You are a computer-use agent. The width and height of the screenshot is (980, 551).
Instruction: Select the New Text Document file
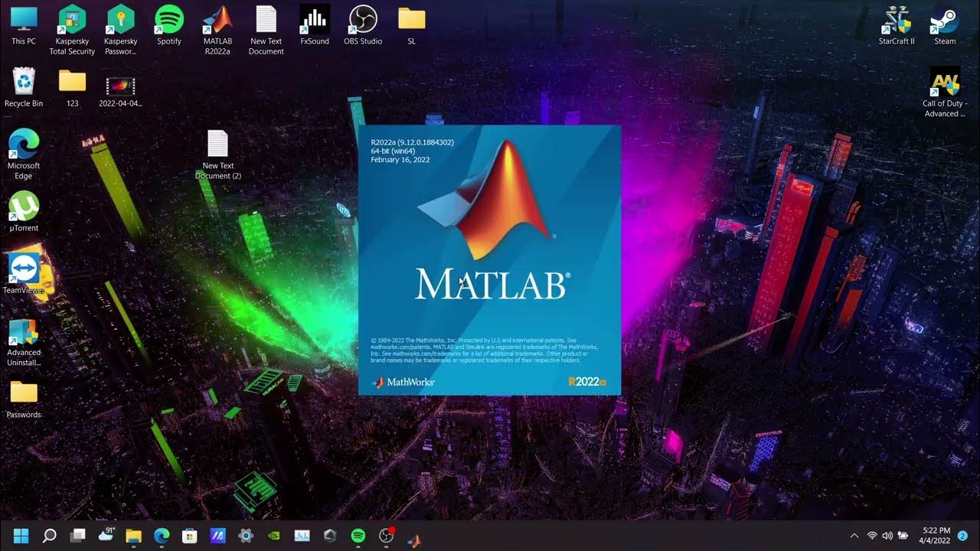266,30
